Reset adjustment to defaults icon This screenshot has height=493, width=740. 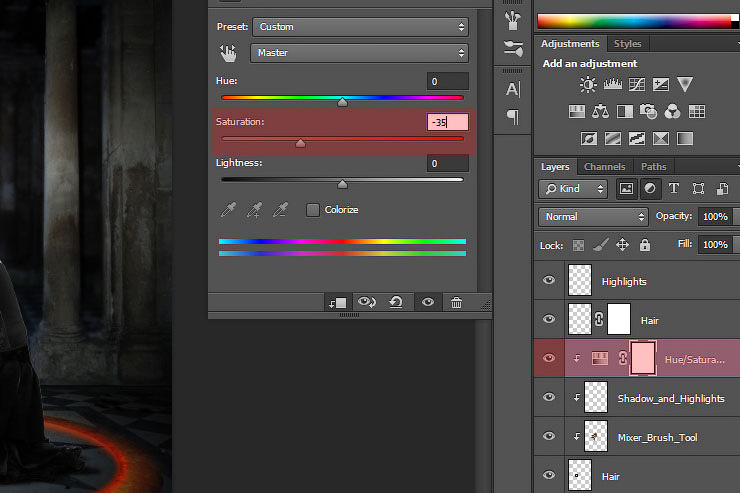coord(396,303)
